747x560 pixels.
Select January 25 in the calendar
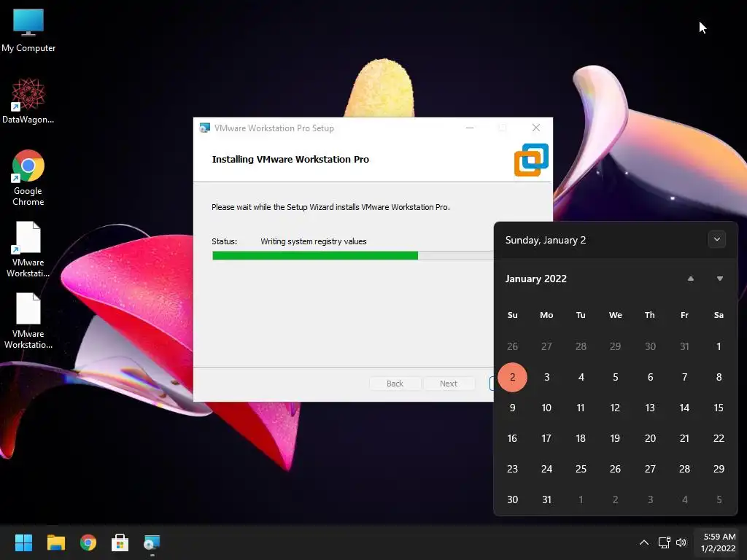click(581, 469)
